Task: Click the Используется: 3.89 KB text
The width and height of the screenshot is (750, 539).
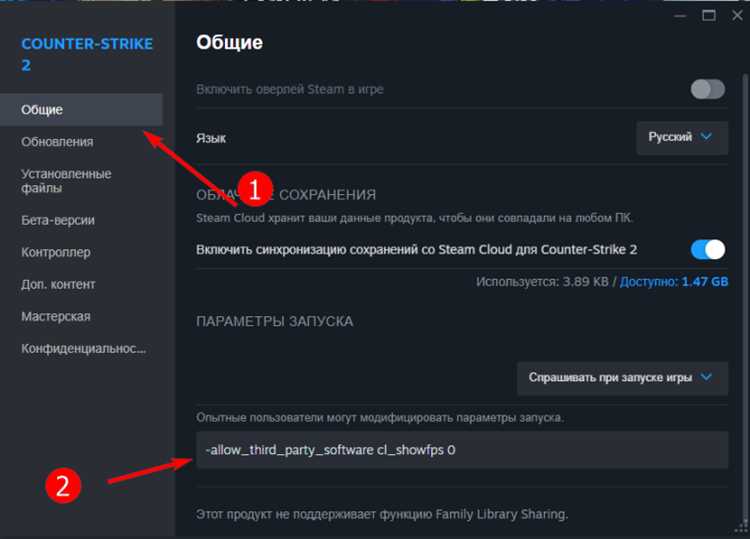Action: (542, 282)
